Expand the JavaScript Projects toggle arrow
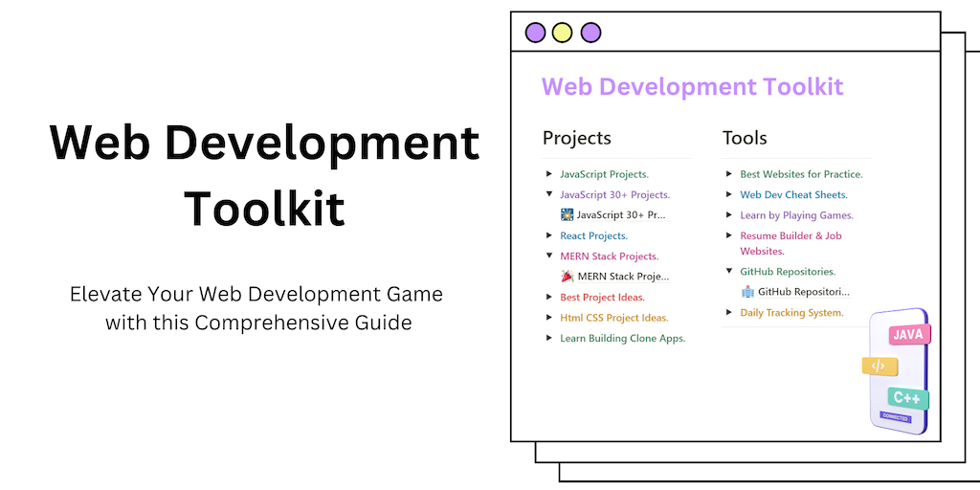This screenshot has width=980, height=490. (548, 174)
